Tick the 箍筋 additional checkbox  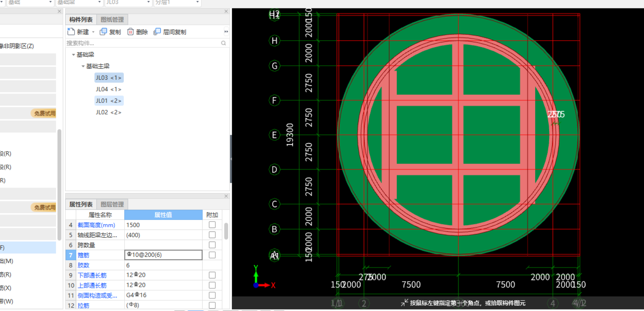click(x=212, y=255)
